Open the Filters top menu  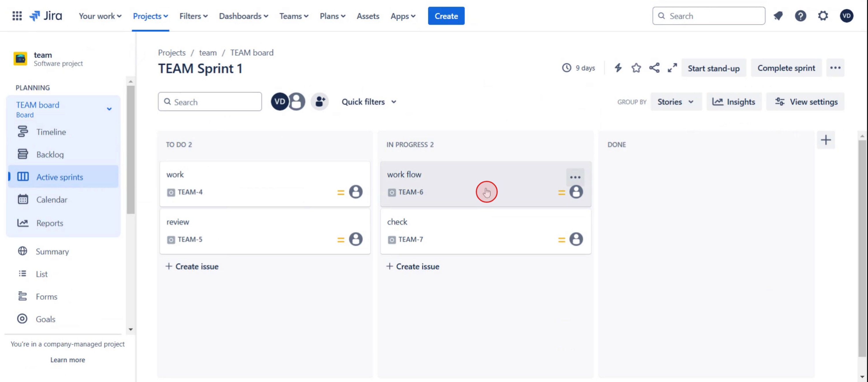pos(193,16)
